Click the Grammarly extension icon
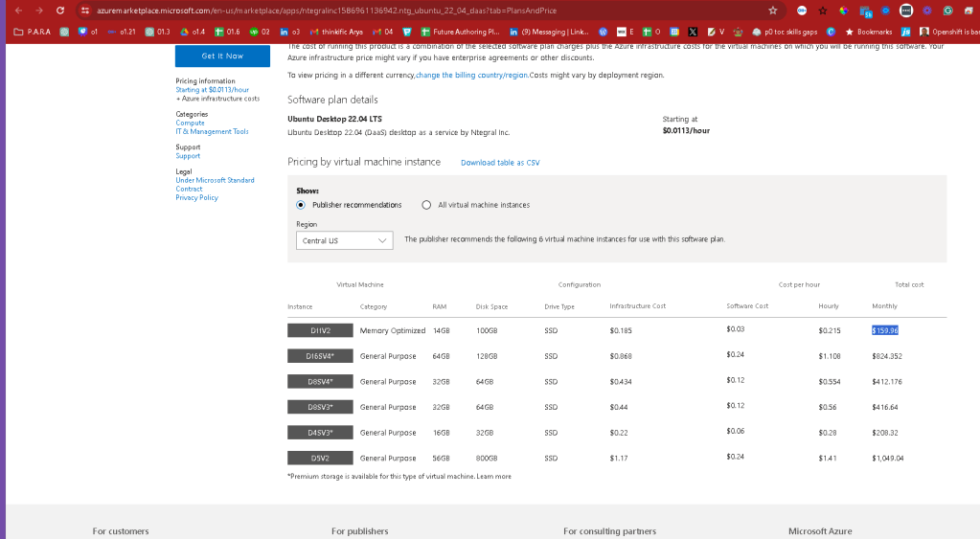Image resolution: width=980 pixels, height=539 pixels. (948, 11)
